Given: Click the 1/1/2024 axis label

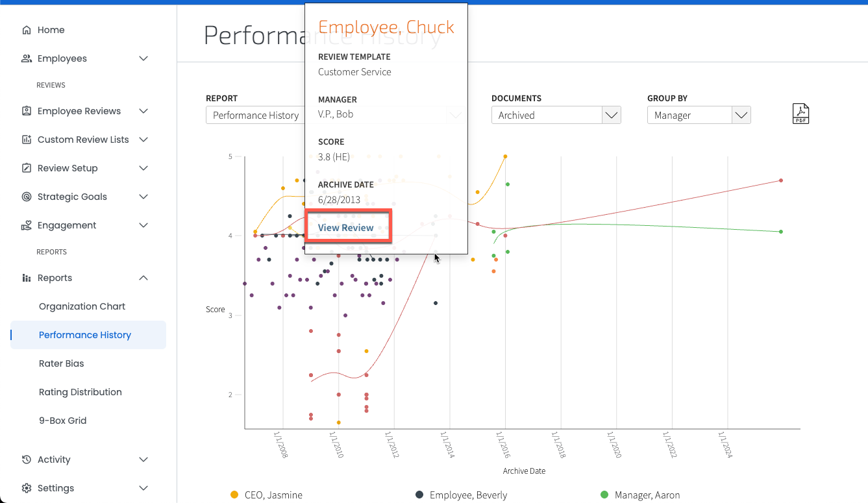Looking at the screenshot, I should pyautogui.click(x=725, y=446).
